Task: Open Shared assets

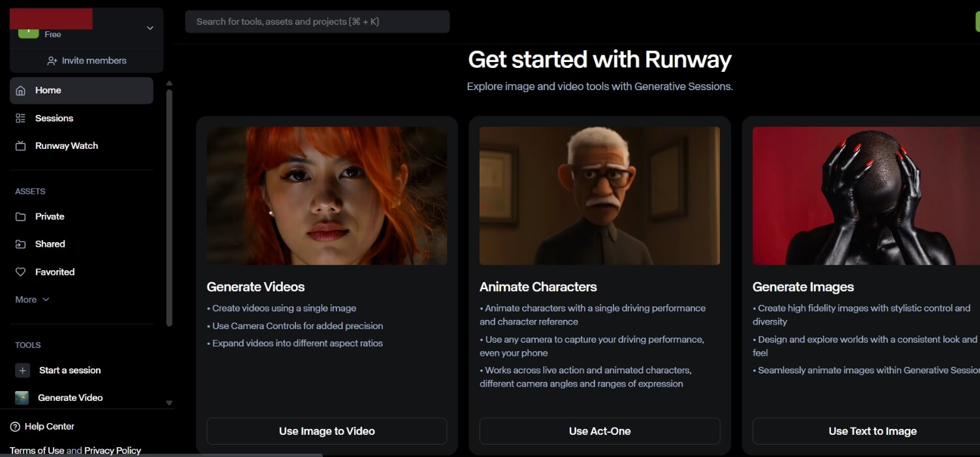Action: 82,244
